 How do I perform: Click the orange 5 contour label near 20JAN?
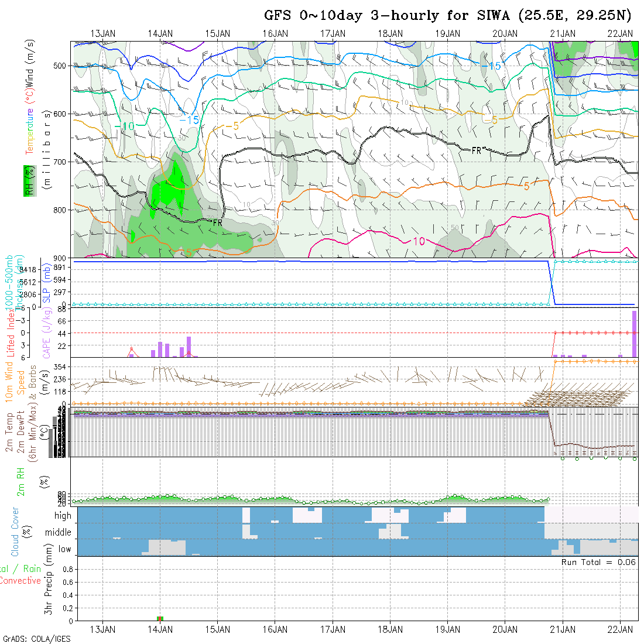coord(526,186)
